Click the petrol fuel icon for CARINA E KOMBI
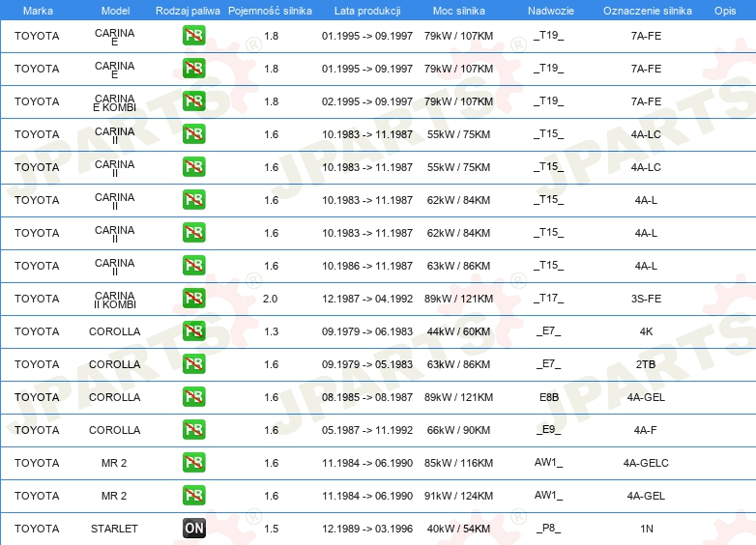 pyautogui.click(x=193, y=101)
